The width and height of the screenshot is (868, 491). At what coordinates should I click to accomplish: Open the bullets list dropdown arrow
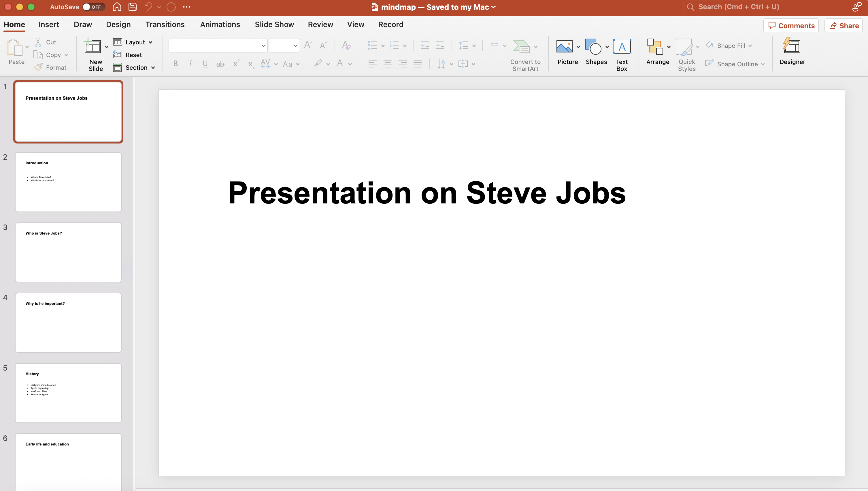point(383,46)
